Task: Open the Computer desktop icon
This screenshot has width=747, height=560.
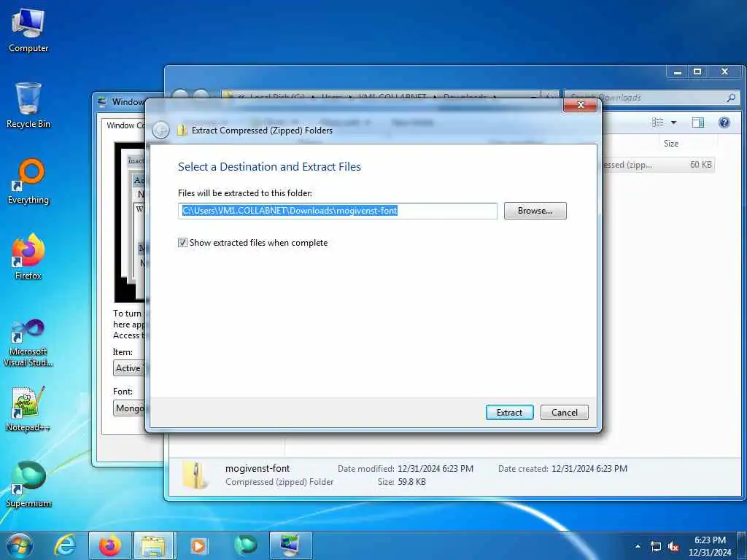Action: 28,31
